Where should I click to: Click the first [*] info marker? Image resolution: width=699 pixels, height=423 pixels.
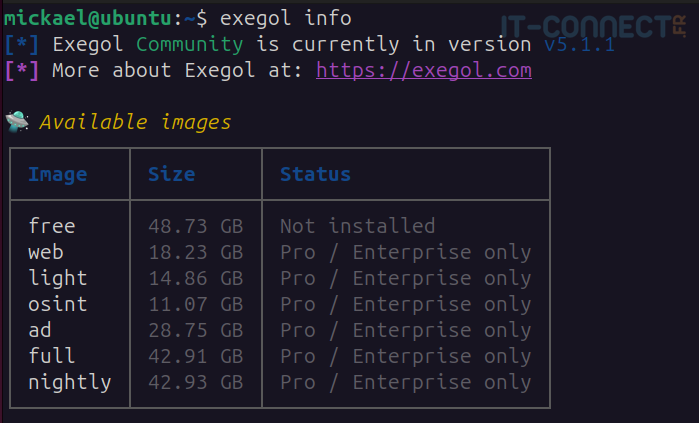coord(21,45)
